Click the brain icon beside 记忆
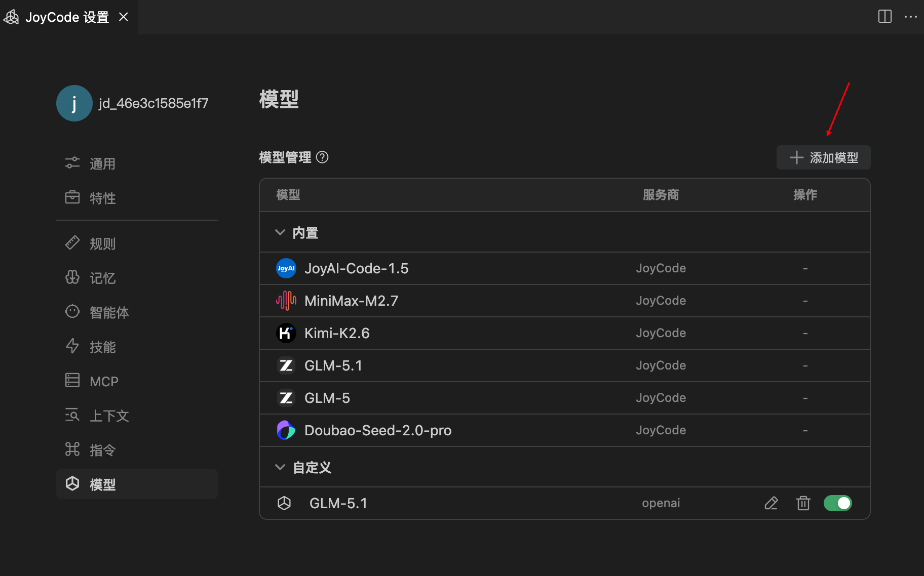924x576 pixels. coord(72,277)
